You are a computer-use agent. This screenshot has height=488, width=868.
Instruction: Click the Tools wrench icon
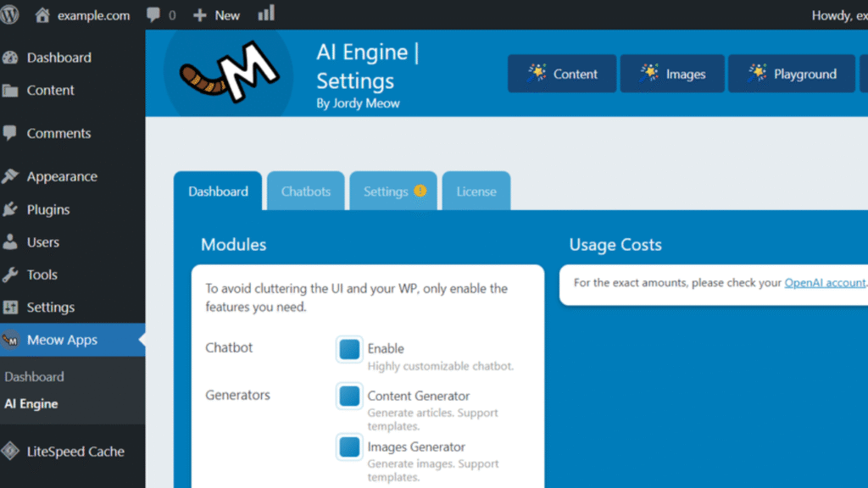coord(10,274)
